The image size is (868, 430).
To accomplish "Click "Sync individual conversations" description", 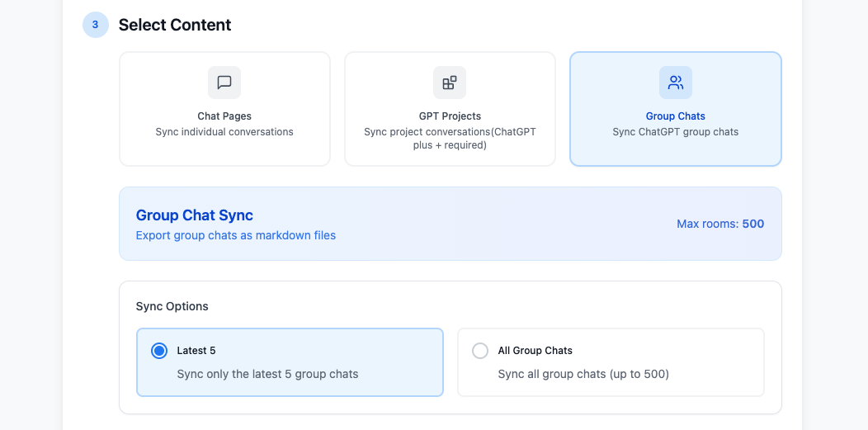I will 224,132.
